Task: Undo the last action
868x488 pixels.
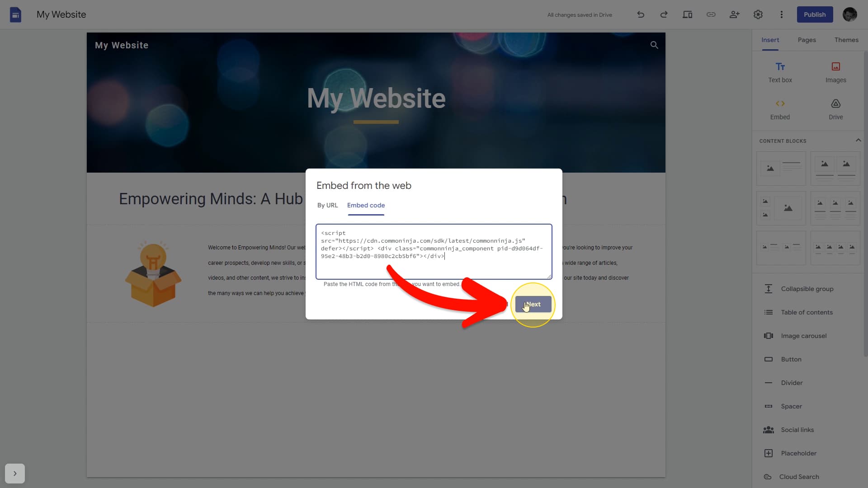Action: tap(641, 14)
